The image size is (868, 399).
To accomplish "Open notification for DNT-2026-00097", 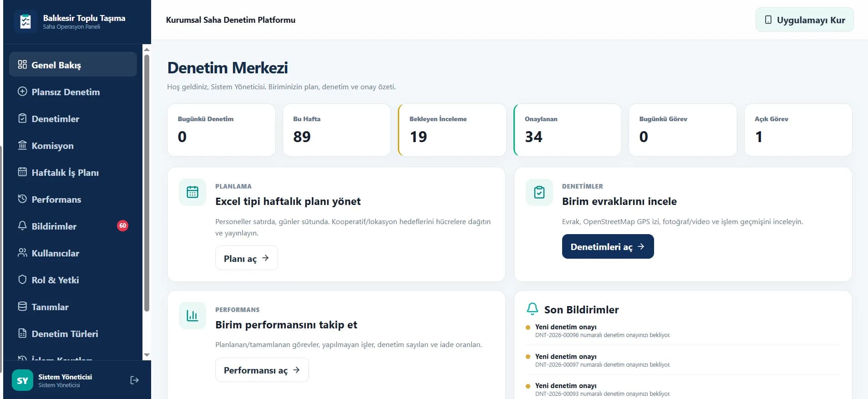I will [x=683, y=360].
